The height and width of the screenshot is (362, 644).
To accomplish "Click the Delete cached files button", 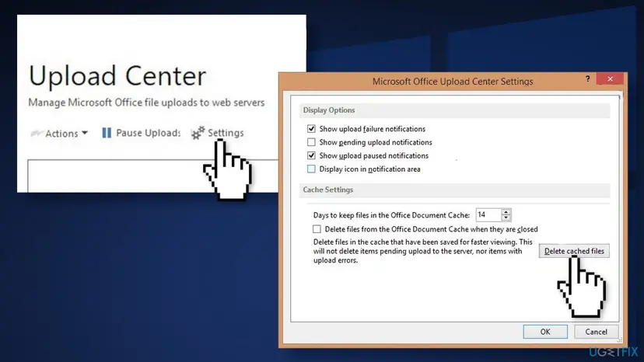I will 574,251.
